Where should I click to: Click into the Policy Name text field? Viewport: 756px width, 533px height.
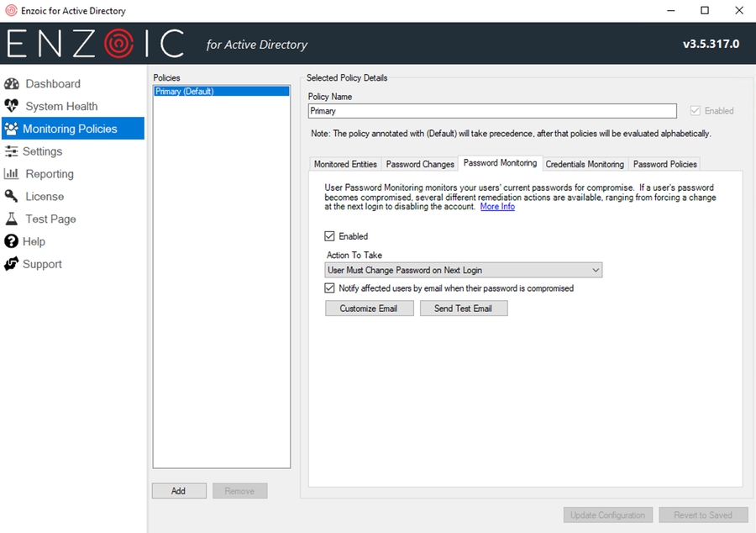491,111
